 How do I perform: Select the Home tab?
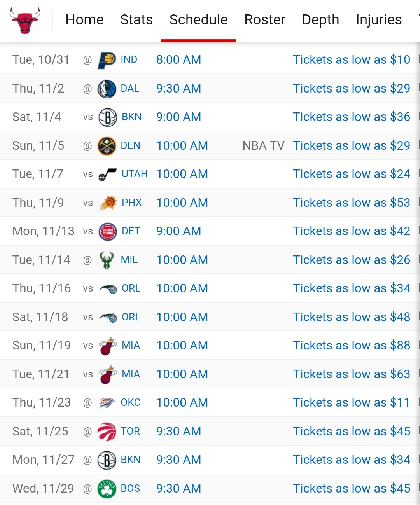[x=84, y=20]
